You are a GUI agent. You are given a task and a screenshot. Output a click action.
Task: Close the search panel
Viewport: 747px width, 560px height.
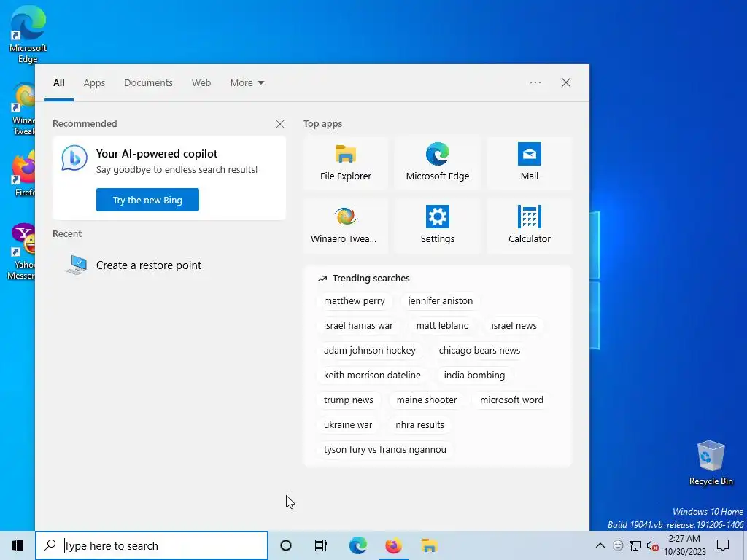coord(566,82)
